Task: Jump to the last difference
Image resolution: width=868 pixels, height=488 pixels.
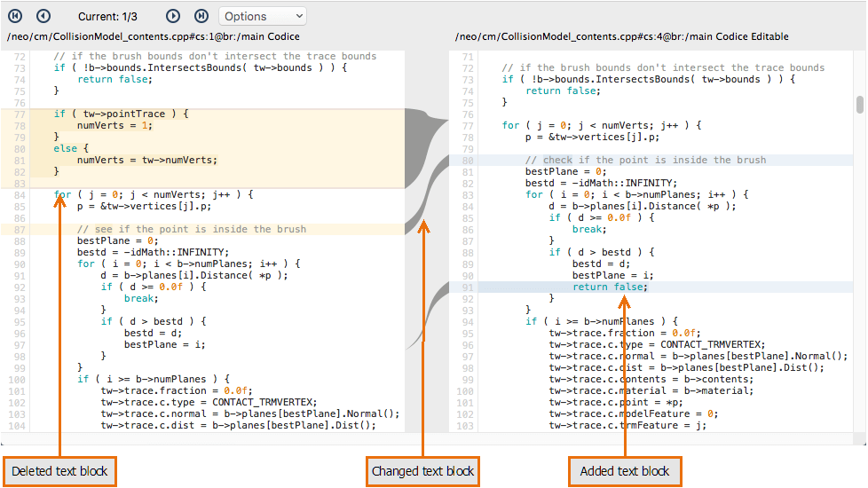Action: coord(201,16)
